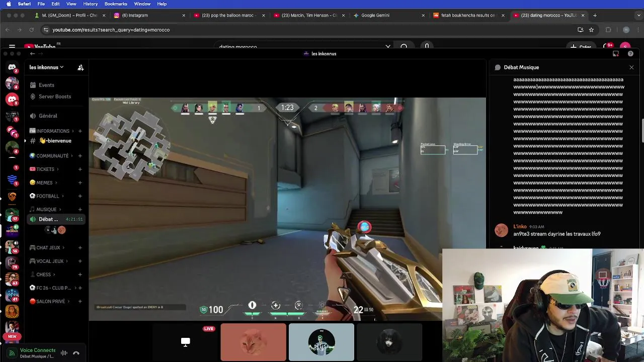Reload the page in the browser toolbar

32,30
